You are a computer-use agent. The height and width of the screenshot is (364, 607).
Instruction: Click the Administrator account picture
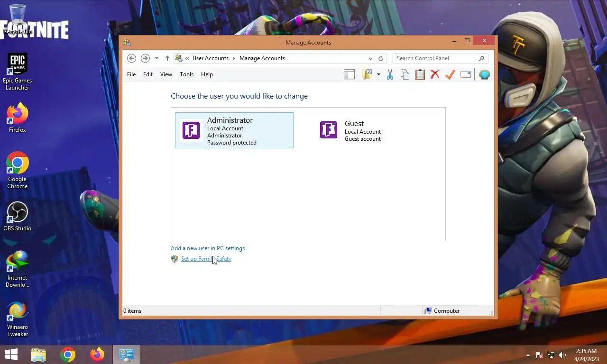pos(191,130)
